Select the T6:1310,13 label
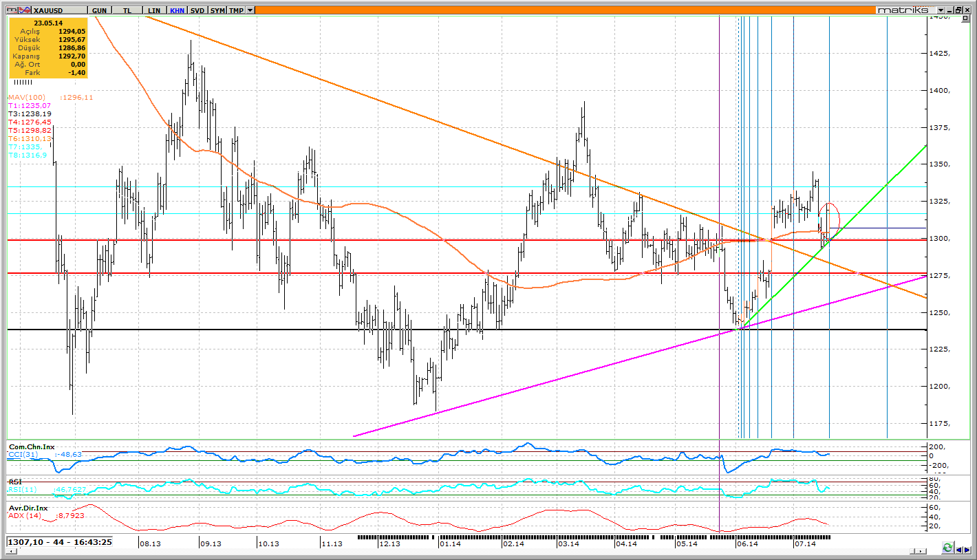The image size is (977, 560). (x=30, y=139)
